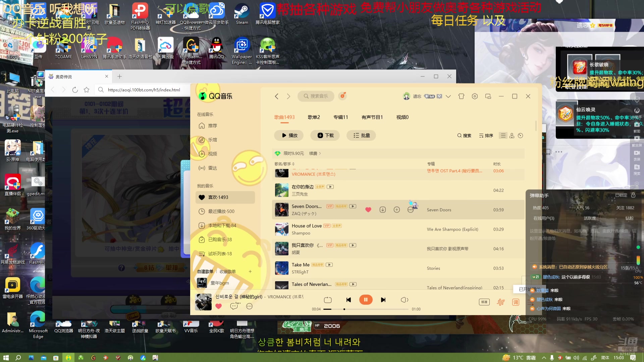This screenshot has width=644, height=362.
Task: Expand the 续费 renewal link arrow
Action: click(x=315, y=153)
